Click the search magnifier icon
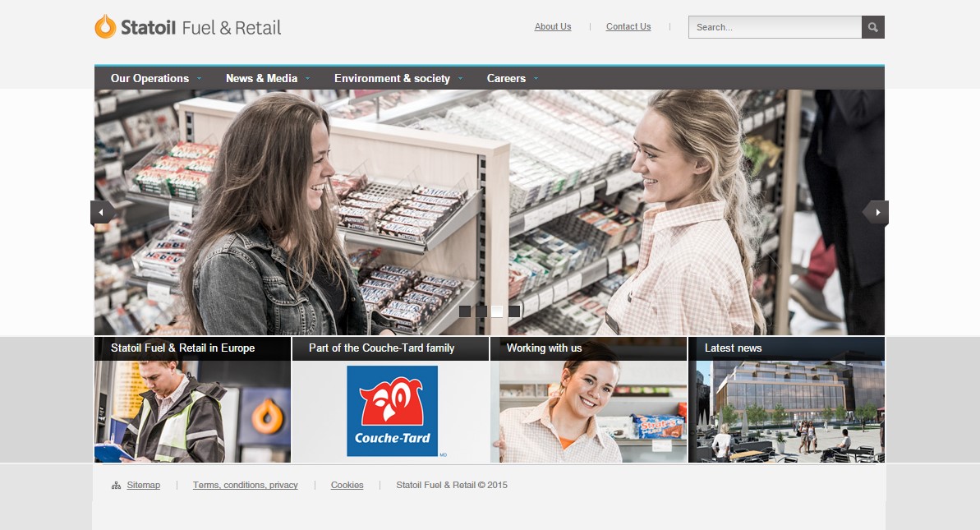The width and height of the screenshot is (980, 530). click(x=872, y=26)
